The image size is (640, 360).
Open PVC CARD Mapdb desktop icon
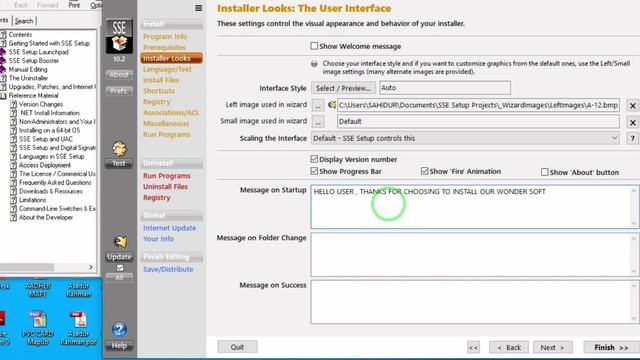[38, 329]
